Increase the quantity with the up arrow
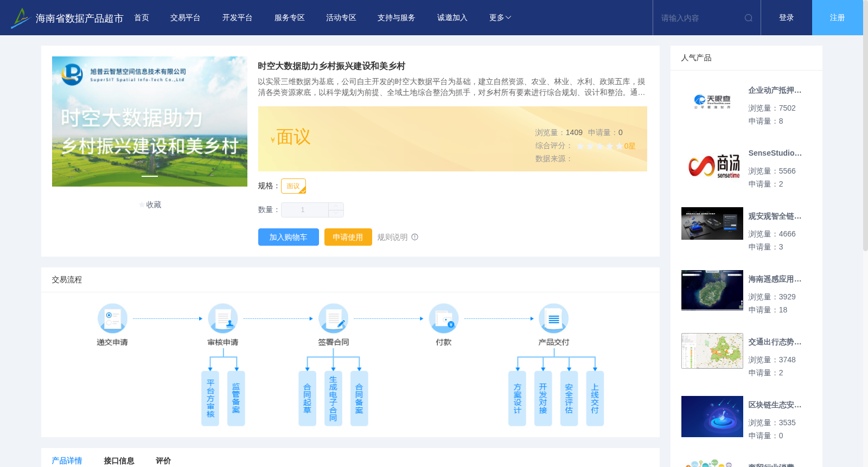868x467 pixels. click(336, 206)
